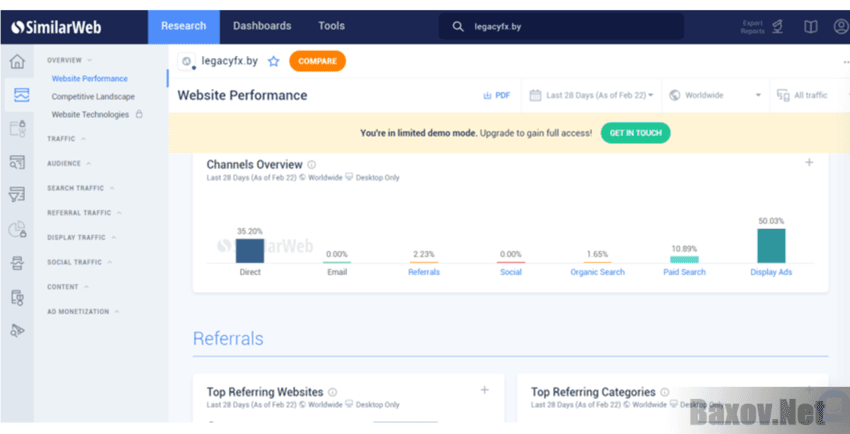Viewport: 850px width, 434px height.
Task: Open the user account profile icon
Action: pos(840,26)
